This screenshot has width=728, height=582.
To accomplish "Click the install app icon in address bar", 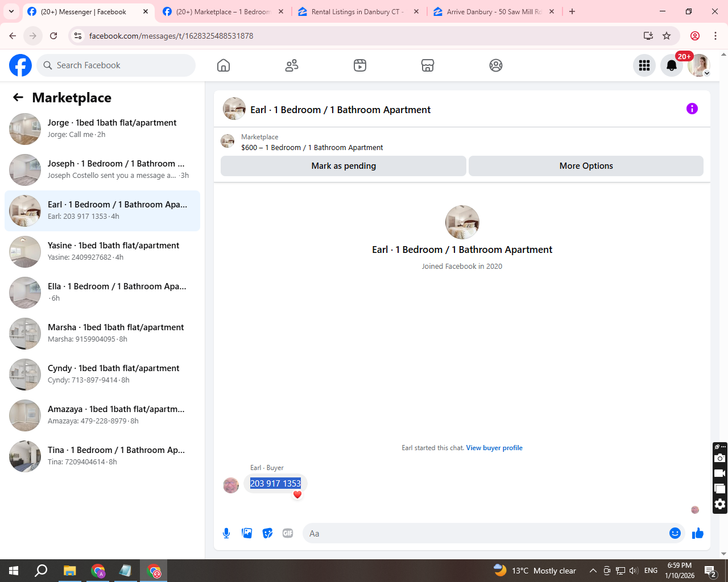I will pyautogui.click(x=648, y=36).
